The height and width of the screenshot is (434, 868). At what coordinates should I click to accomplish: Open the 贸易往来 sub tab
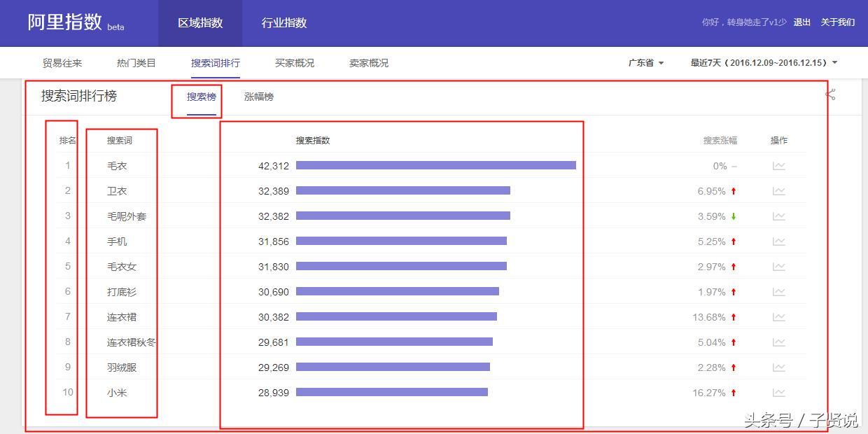point(62,63)
